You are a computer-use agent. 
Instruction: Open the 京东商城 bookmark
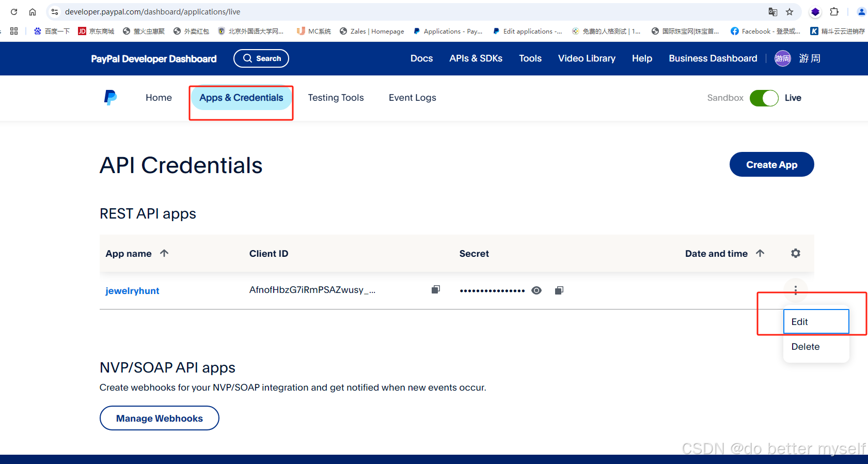[x=96, y=31]
